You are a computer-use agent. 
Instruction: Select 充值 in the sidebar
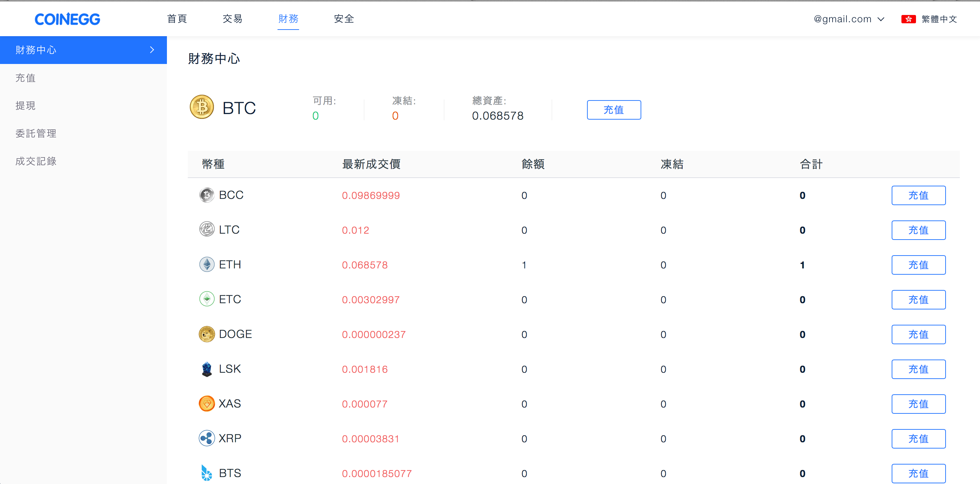[83, 78]
